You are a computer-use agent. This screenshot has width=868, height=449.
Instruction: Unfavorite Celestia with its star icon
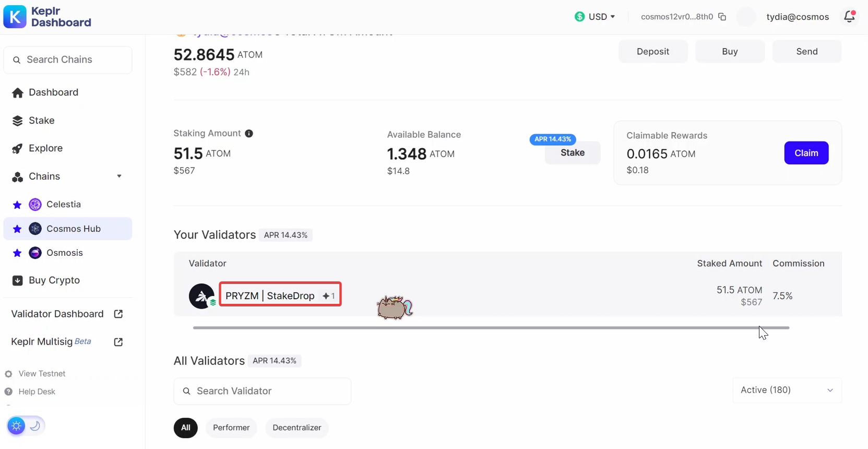point(17,205)
